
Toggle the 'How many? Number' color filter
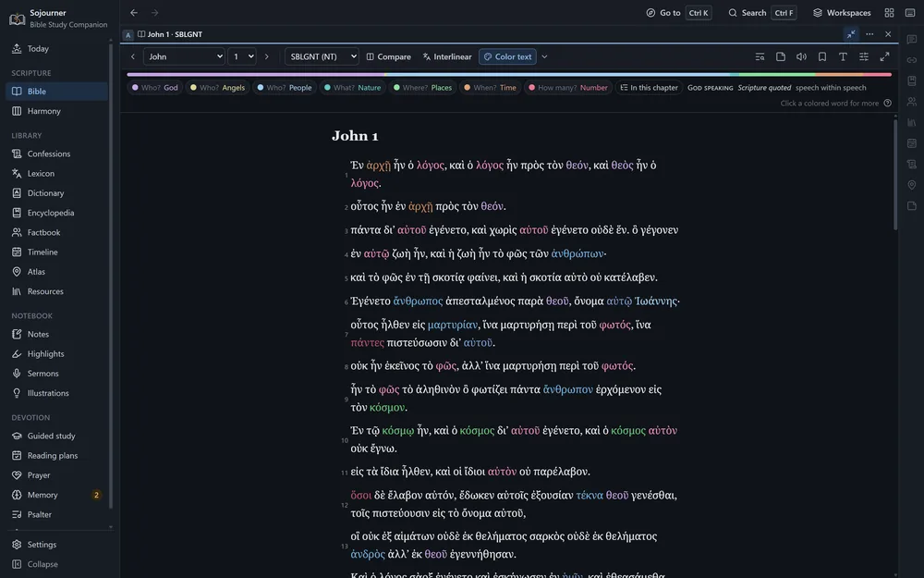(x=568, y=88)
